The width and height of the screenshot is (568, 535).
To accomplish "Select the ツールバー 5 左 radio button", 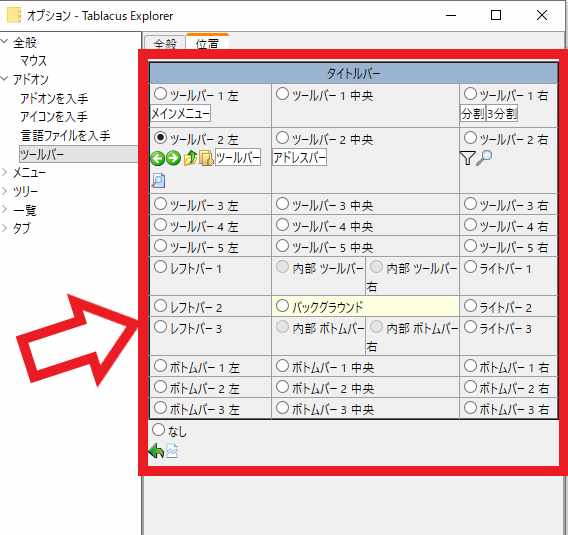I will [x=160, y=246].
